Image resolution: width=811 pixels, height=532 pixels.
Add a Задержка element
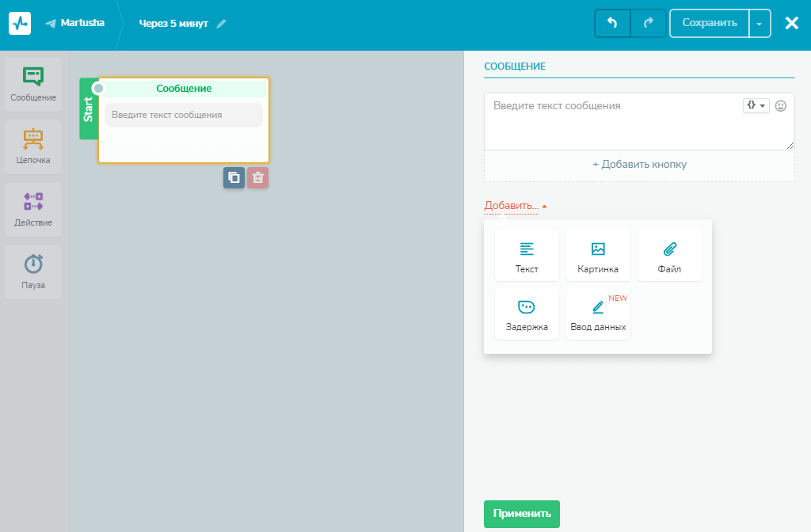(x=527, y=313)
